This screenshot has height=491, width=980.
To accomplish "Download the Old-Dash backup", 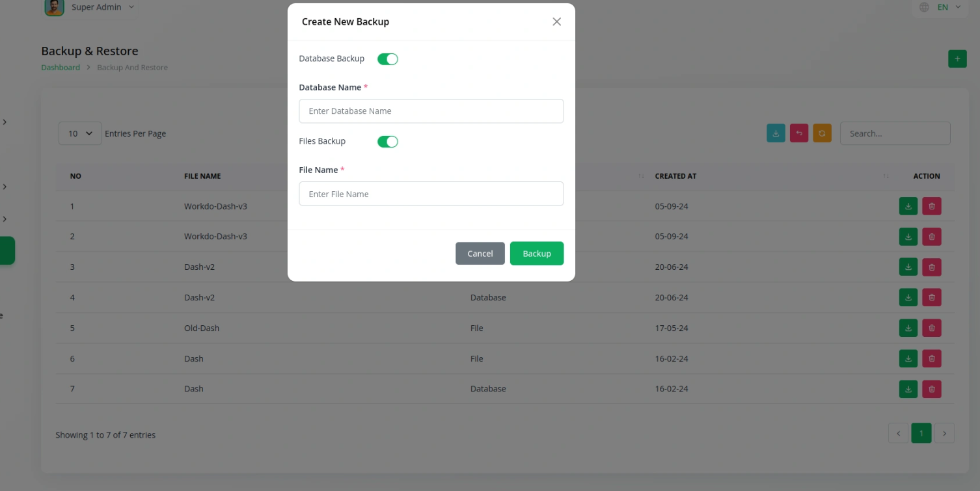I will click(x=908, y=328).
